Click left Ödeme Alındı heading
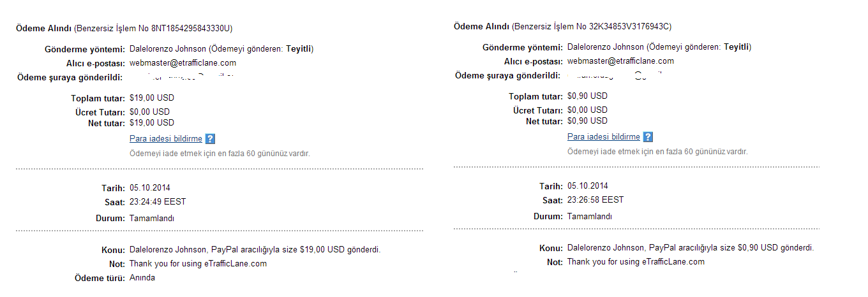The height and width of the screenshot is (297, 868). 43,29
